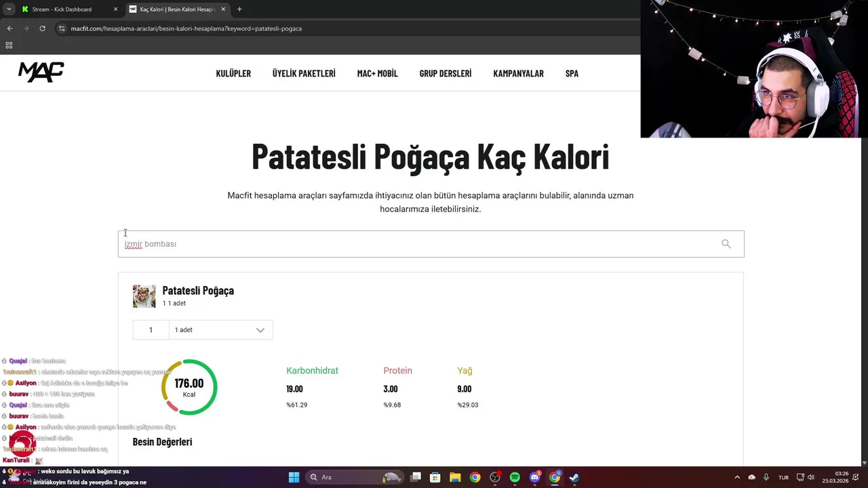868x488 pixels.
Task: Close the Kaç Kalori tab
Action: coord(223,9)
